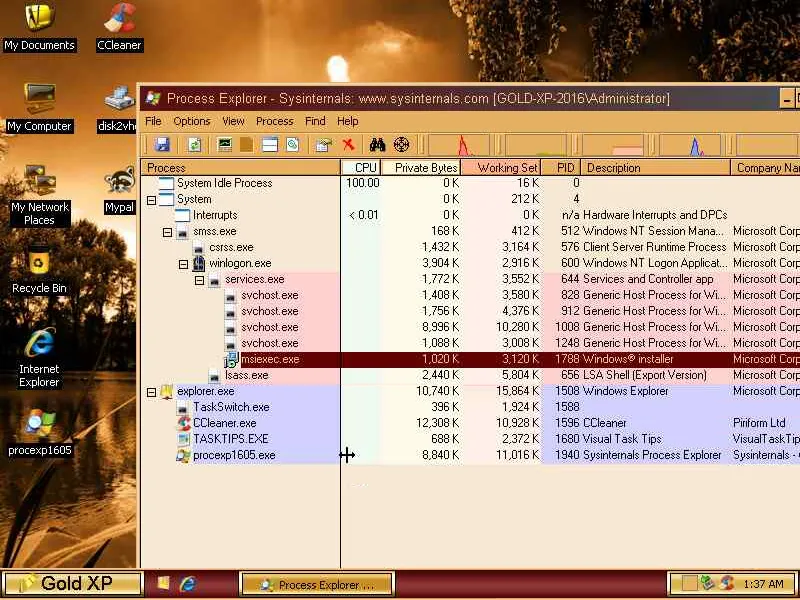Screen dimensions: 800x600
Task: Open the Options menu
Action: (x=192, y=121)
